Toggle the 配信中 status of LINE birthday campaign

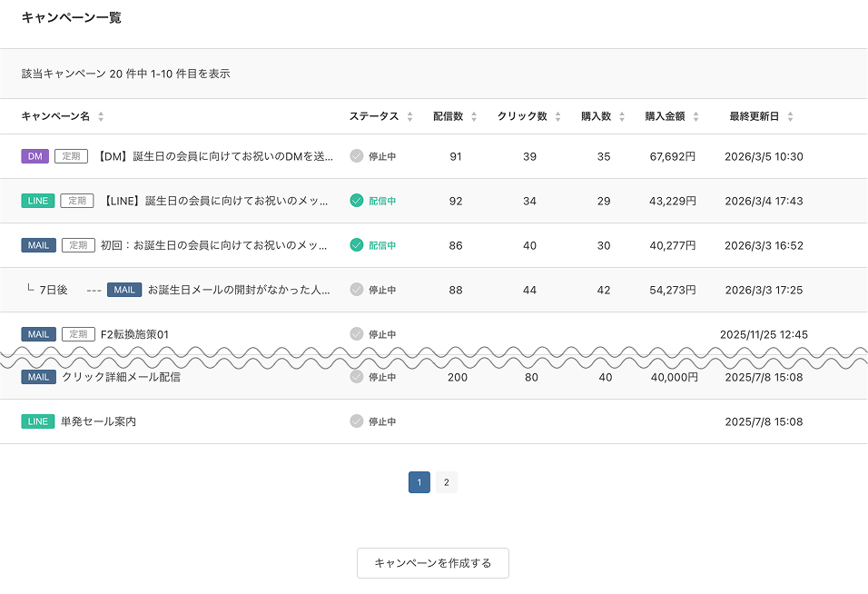tap(357, 201)
